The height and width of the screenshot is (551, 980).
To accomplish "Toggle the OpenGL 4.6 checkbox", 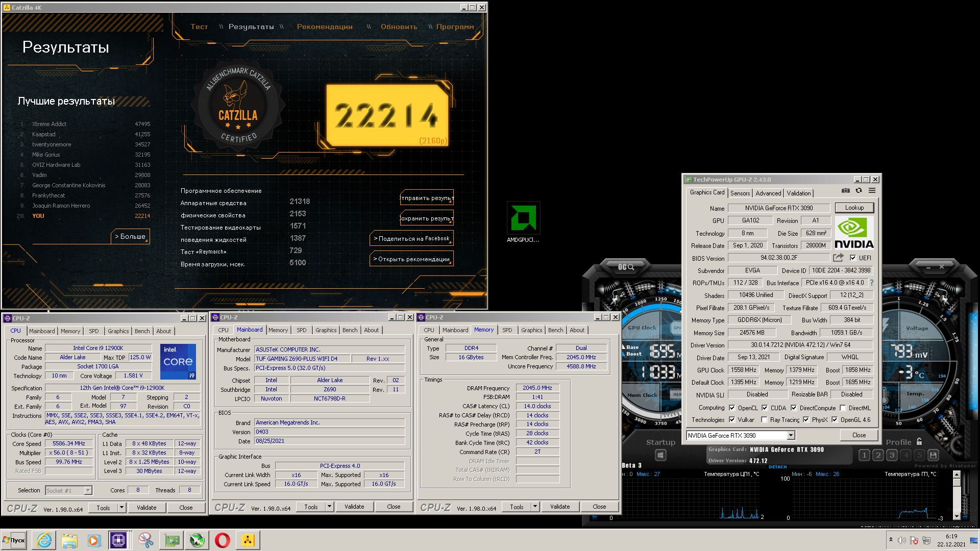I will (x=835, y=420).
